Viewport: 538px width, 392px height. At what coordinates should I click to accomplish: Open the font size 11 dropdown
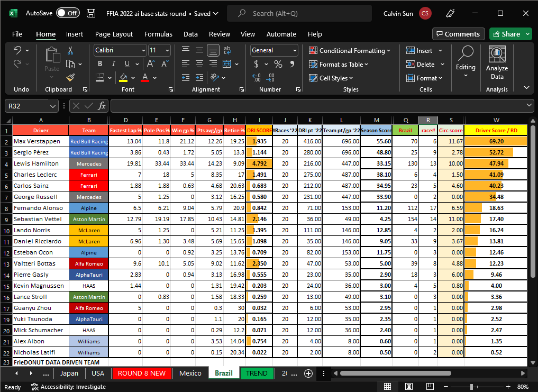167,50
